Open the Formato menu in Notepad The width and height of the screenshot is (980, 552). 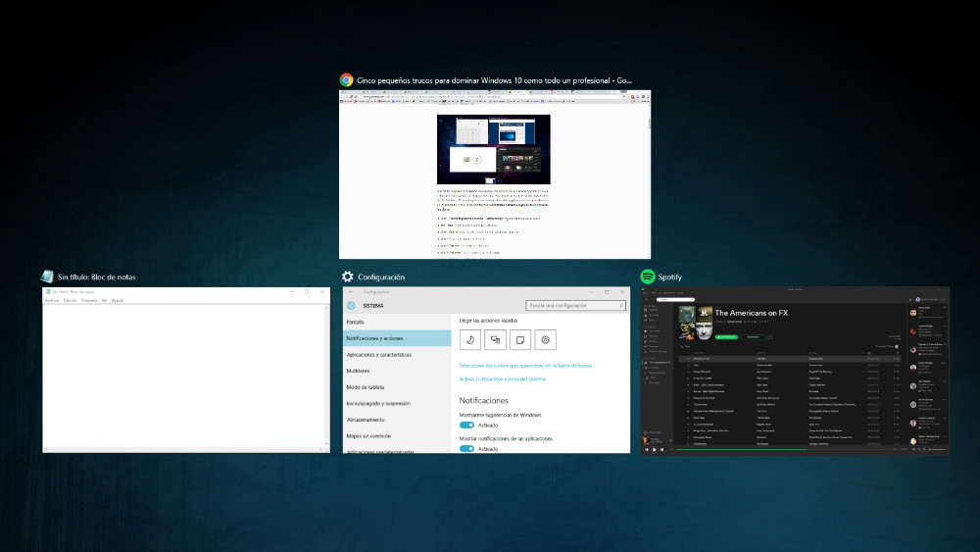click(89, 301)
